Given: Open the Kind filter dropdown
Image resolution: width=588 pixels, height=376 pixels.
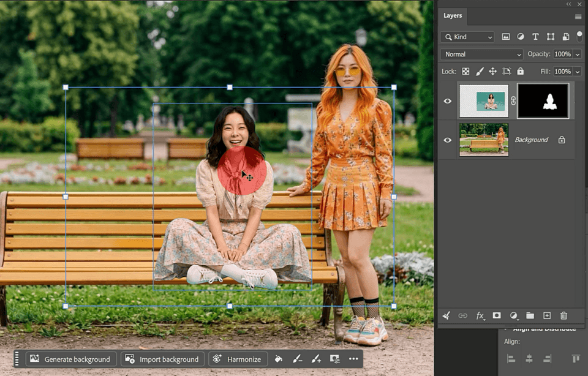Looking at the screenshot, I should click(x=467, y=37).
